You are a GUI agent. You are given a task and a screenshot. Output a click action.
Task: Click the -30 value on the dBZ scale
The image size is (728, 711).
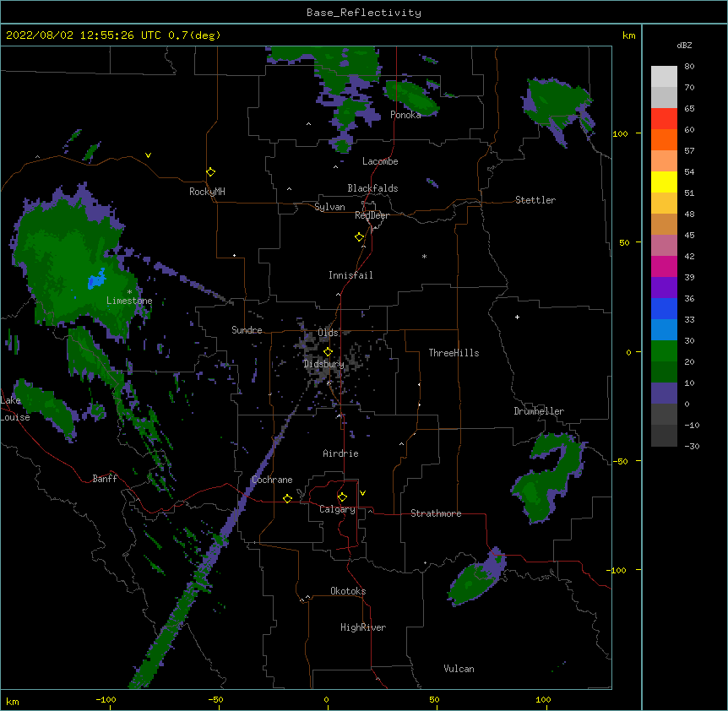pos(692,446)
